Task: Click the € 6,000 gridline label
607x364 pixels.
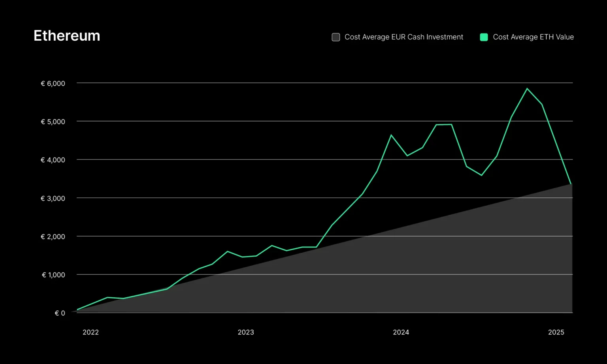Action: coord(53,83)
